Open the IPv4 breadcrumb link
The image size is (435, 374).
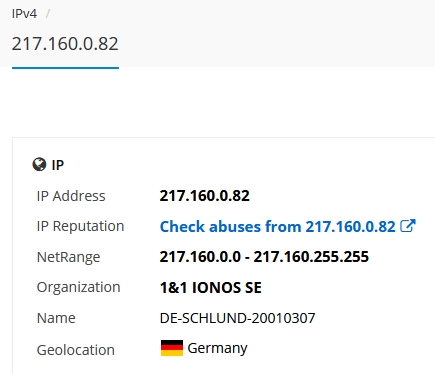(24, 14)
